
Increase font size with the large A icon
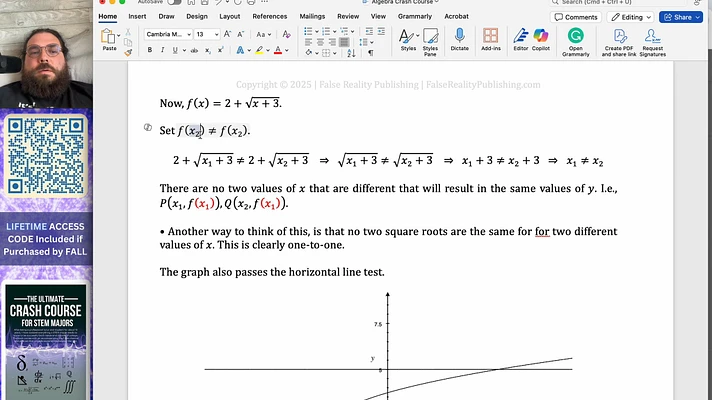coord(227,34)
